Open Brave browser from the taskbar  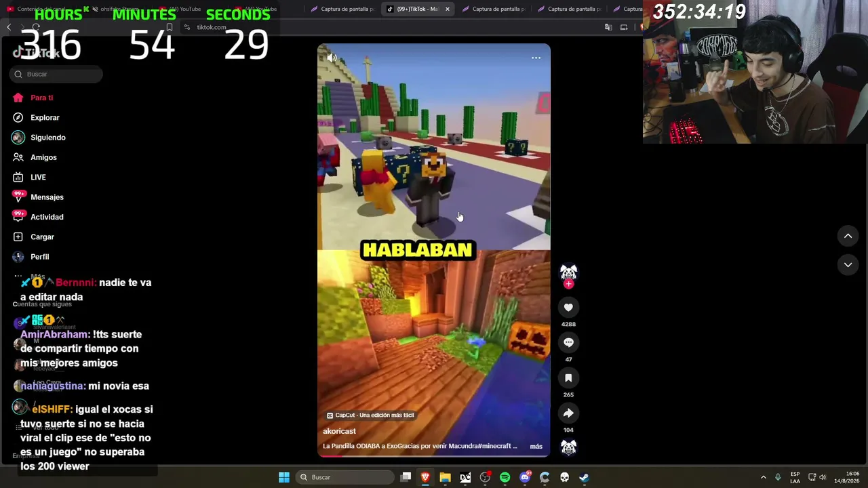pyautogui.click(x=425, y=477)
